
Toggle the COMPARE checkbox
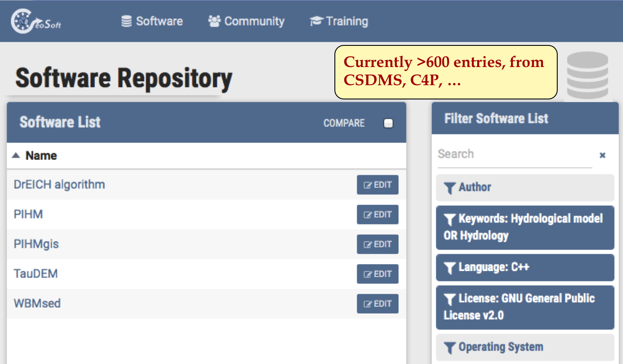(x=388, y=123)
